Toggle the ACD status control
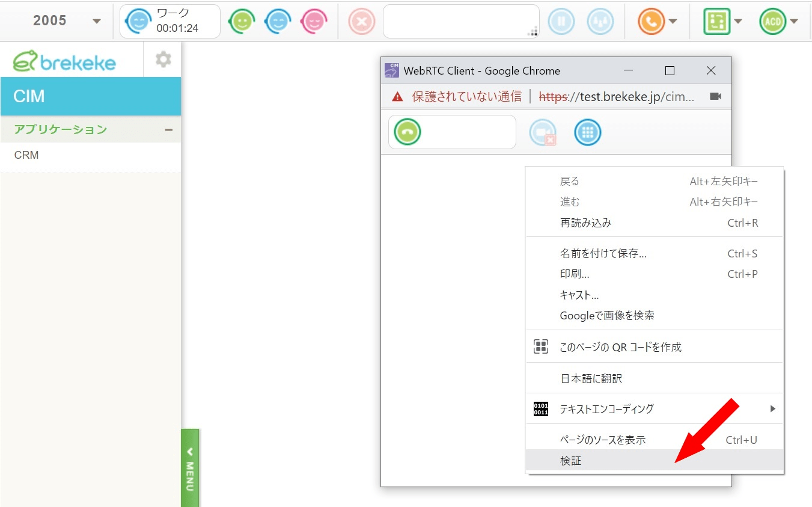This screenshot has height=507, width=812. click(772, 20)
